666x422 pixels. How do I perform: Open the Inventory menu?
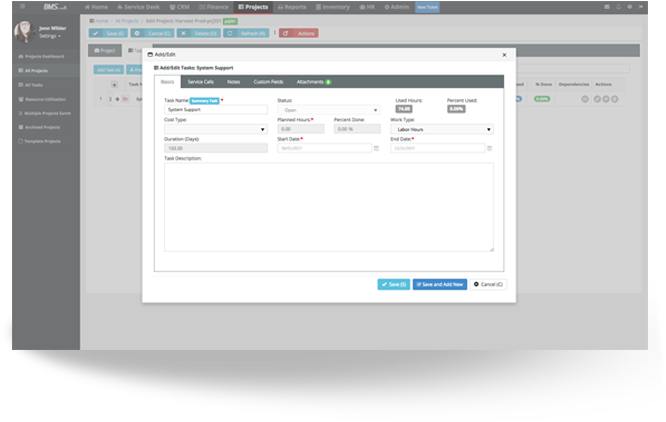point(333,7)
